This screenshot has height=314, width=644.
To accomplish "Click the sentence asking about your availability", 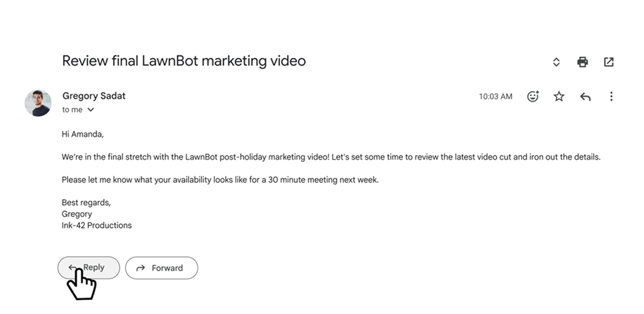I will (x=220, y=180).
